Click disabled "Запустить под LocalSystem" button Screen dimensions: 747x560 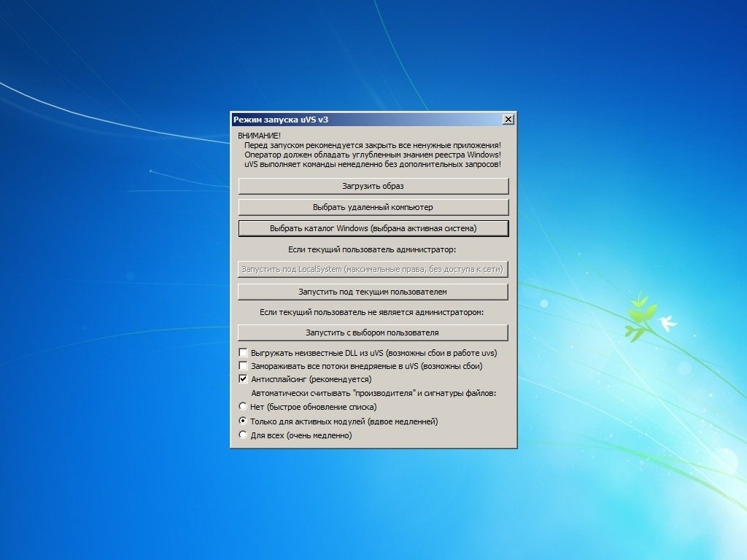tap(373, 269)
